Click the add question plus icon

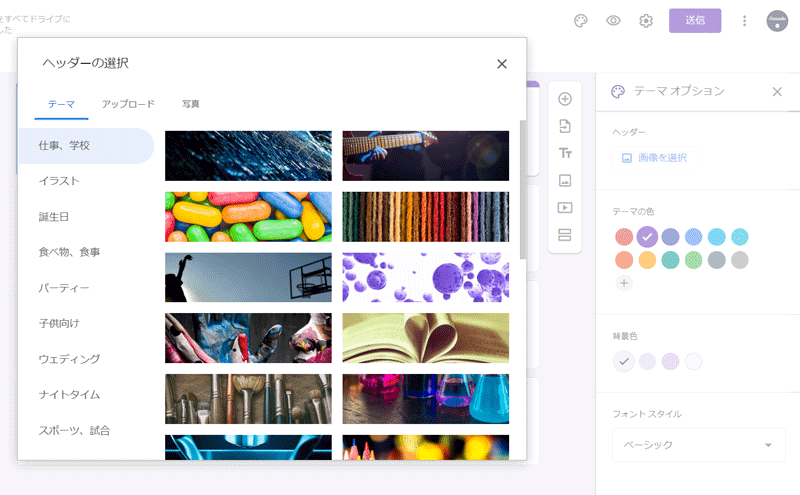(x=565, y=99)
